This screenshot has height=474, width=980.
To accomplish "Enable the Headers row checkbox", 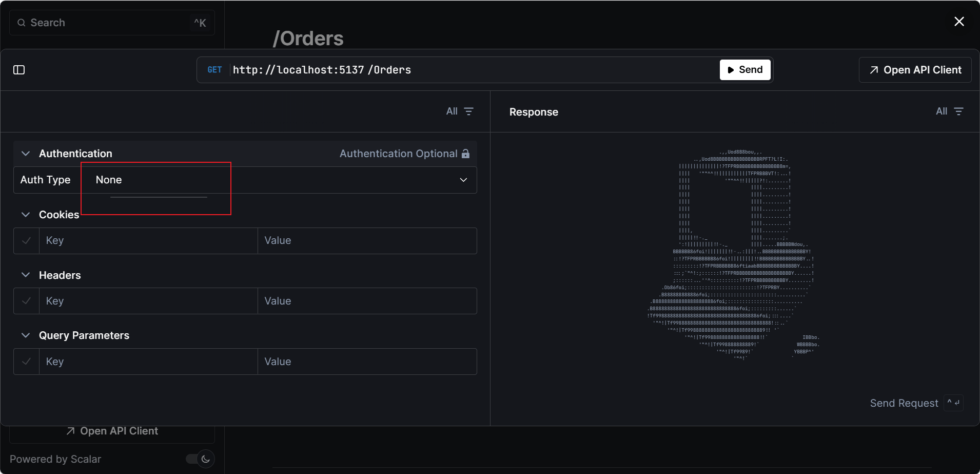I will point(27,301).
